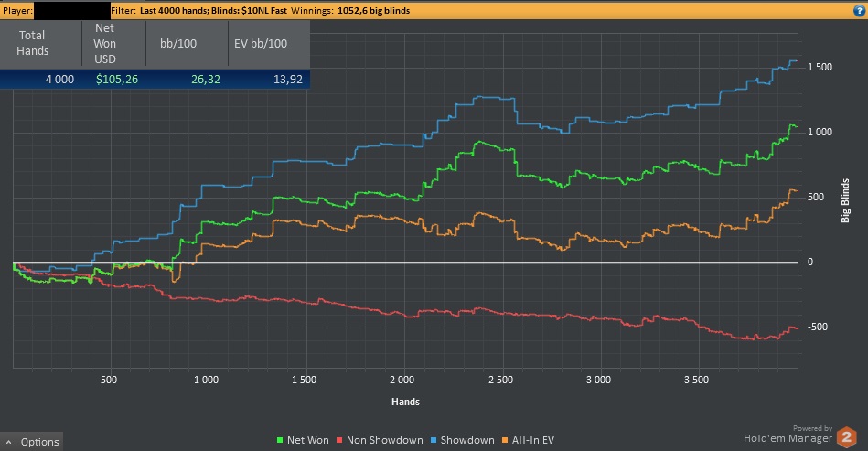Viewport: 868px width, 451px height.
Task: Click the Powered by text
Action: point(812,428)
